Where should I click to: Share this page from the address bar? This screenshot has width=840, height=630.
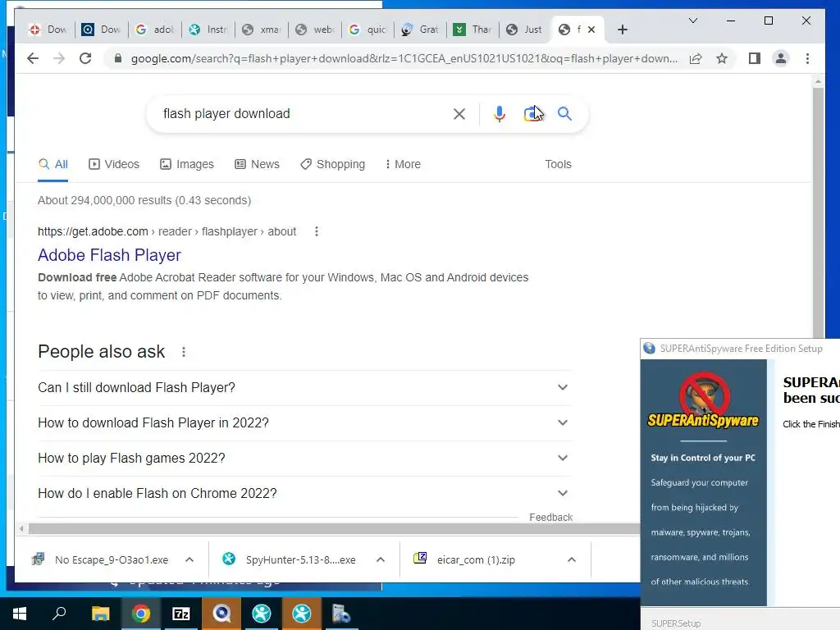tap(696, 58)
